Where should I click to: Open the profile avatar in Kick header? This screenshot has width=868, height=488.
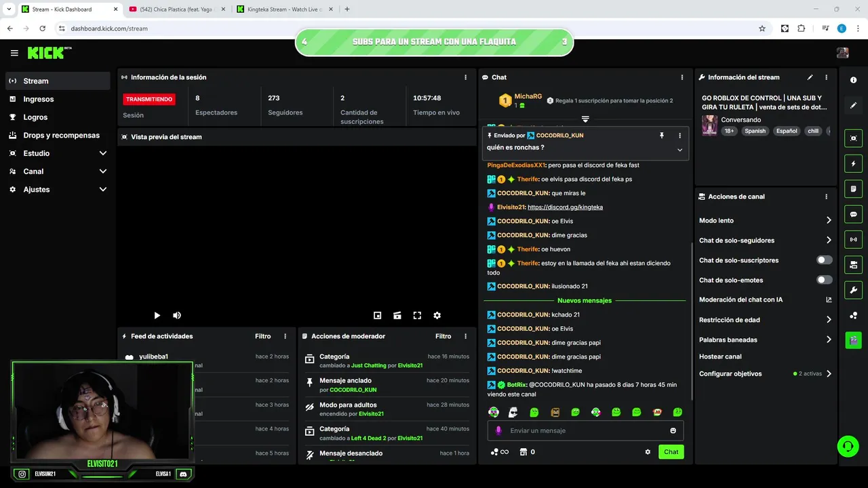(x=843, y=53)
